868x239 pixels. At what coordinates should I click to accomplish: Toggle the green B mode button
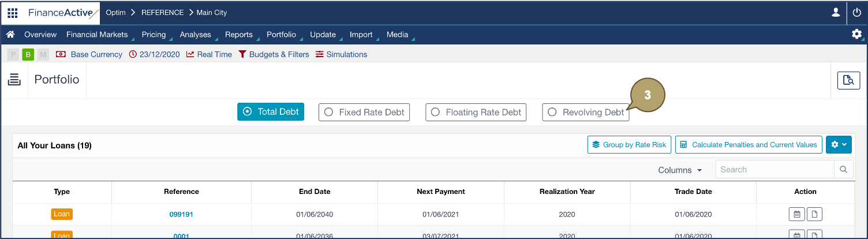28,54
